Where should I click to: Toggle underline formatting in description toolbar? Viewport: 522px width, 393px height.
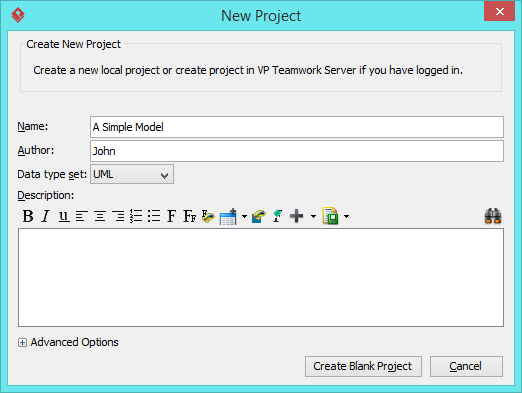pyautogui.click(x=64, y=216)
